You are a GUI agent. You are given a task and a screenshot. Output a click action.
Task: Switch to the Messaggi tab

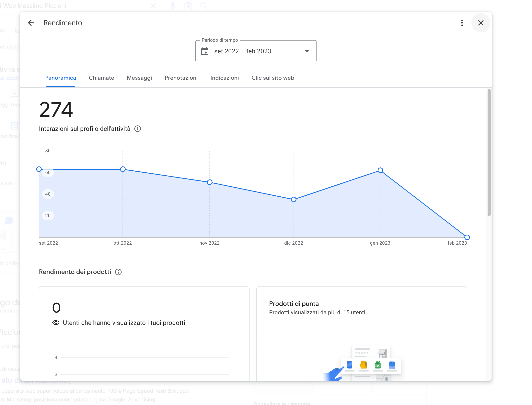139,78
